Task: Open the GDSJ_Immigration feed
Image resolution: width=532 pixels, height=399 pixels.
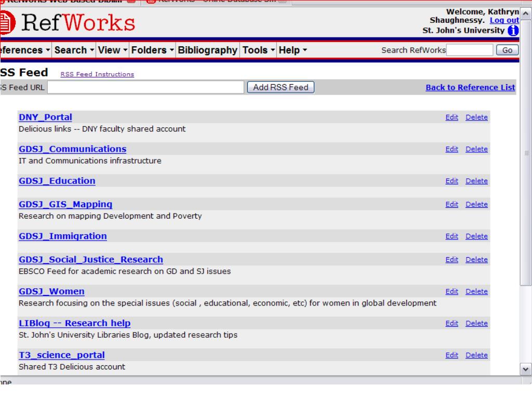Action: pos(63,236)
